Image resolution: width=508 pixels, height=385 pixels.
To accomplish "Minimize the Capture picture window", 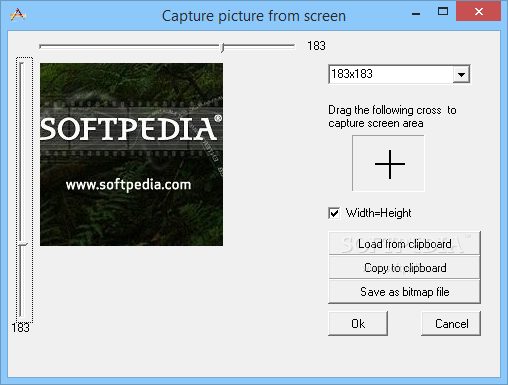I will tap(416, 13).
